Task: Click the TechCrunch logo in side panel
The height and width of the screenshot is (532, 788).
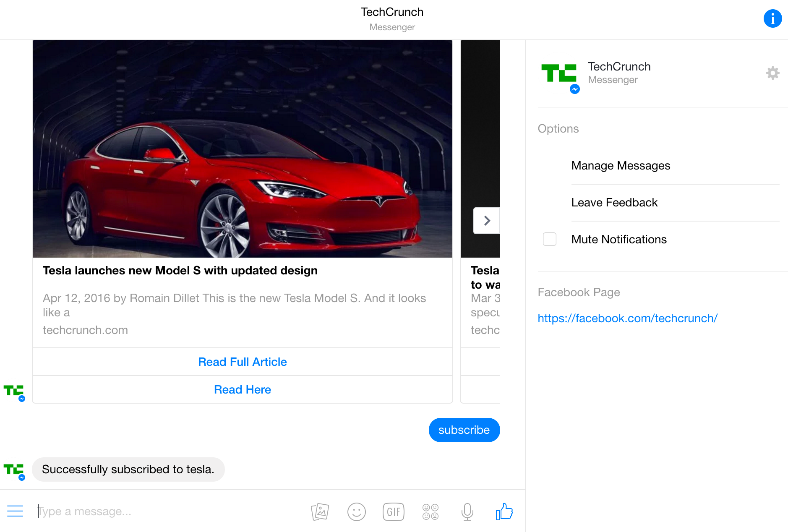Action: 559,74
